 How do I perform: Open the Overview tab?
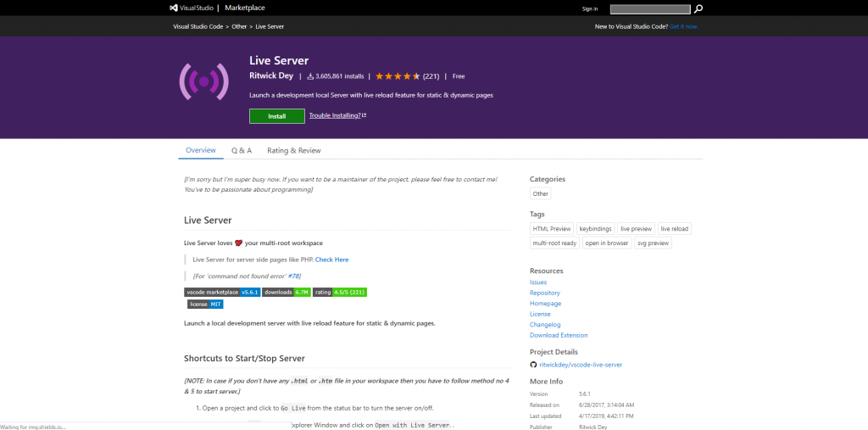(x=200, y=150)
